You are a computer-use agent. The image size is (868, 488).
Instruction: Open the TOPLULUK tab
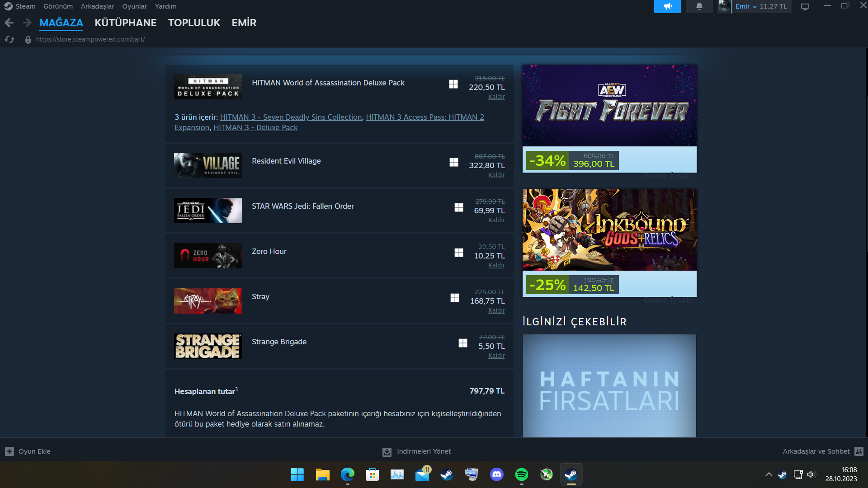[194, 23]
